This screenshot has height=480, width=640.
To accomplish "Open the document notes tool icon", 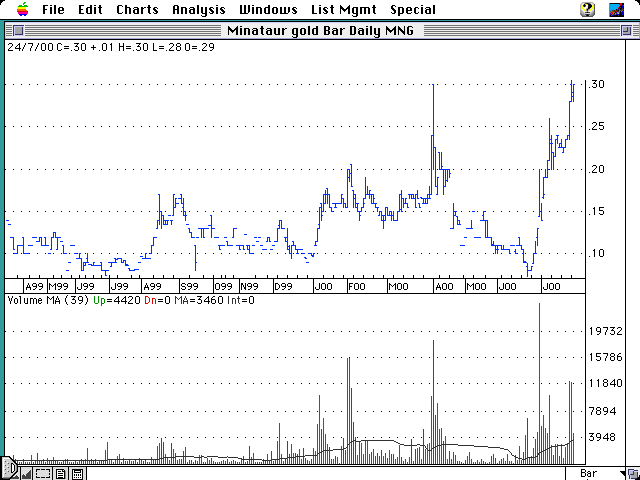I will [60, 473].
